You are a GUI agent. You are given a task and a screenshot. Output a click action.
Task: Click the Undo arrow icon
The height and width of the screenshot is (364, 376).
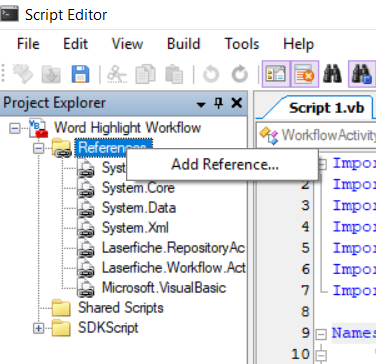(x=211, y=74)
